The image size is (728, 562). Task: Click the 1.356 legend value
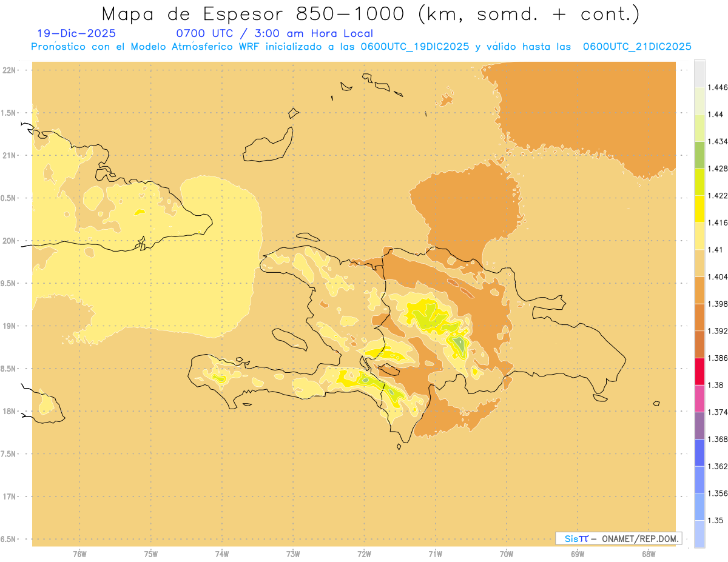pyautogui.click(x=718, y=493)
